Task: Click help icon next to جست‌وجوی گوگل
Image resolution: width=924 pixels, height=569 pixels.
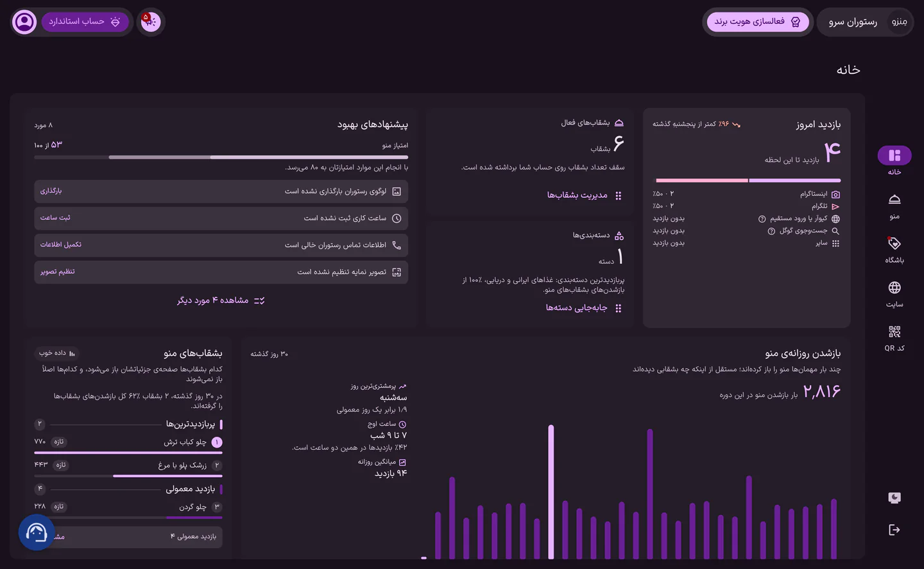Action: [771, 231]
